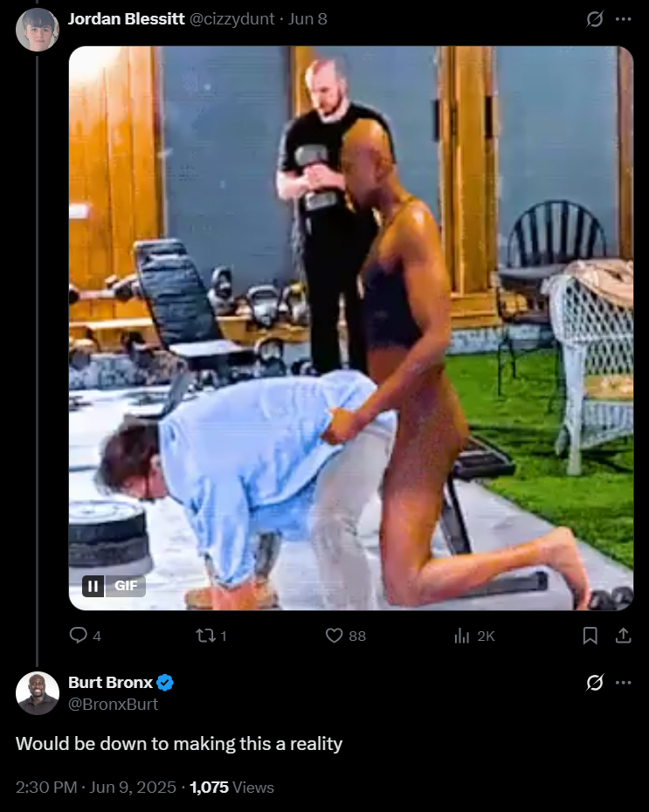The width and height of the screenshot is (649, 812).
Task: Open the 2:30 PM · Jun 9, 2025 timestamp
Action: 96,788
